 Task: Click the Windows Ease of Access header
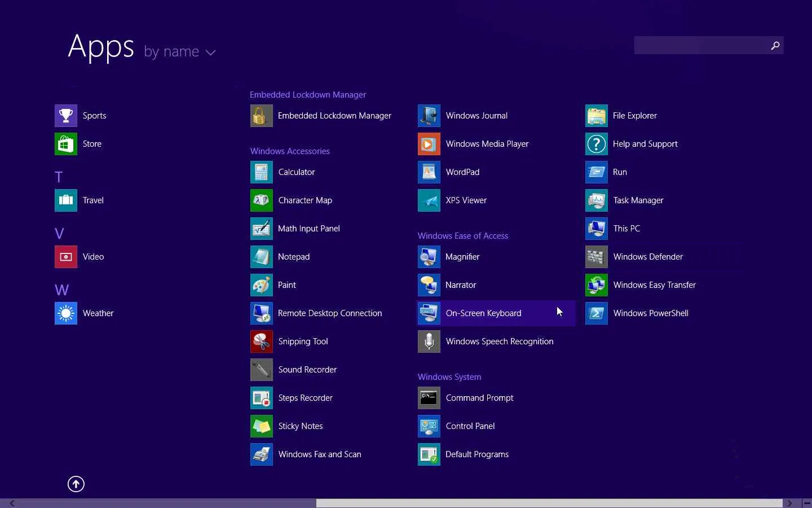coord(463,236)
